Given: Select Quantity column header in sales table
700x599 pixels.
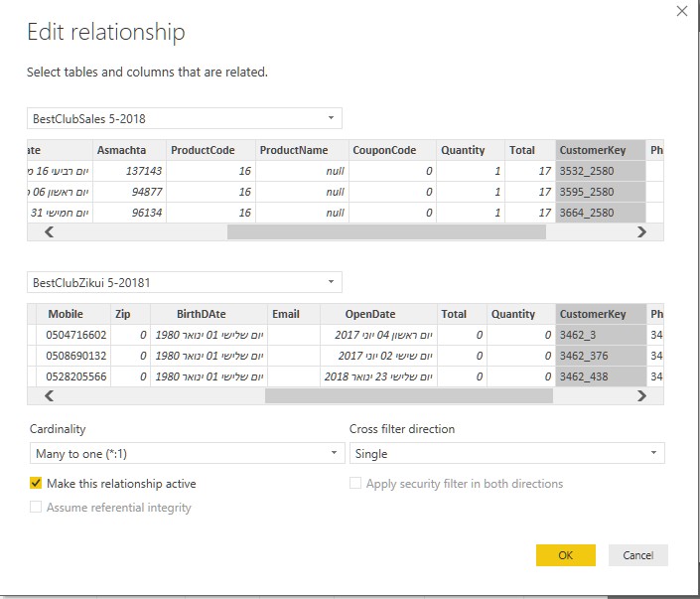Looking at the screenshot, I should click(x=471, y=150).
